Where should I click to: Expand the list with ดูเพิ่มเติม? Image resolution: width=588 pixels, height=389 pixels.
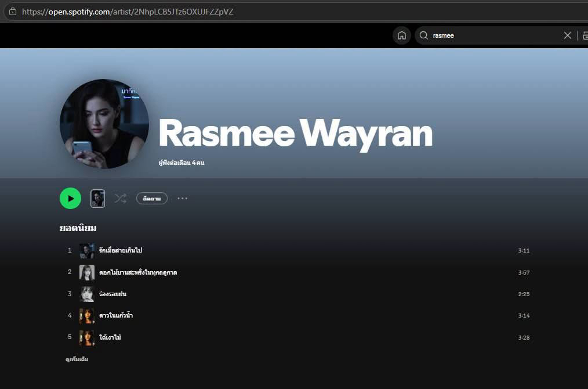(77, 359)
